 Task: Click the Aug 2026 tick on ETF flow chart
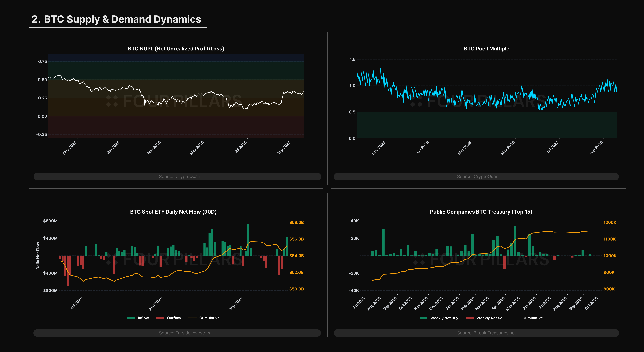(155, 304)
